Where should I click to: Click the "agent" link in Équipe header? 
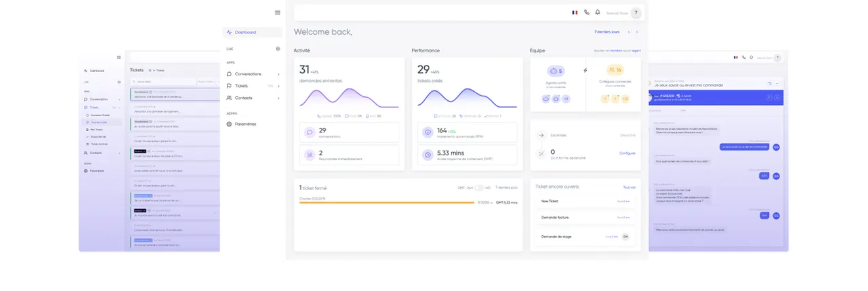[x=636, y=50]
